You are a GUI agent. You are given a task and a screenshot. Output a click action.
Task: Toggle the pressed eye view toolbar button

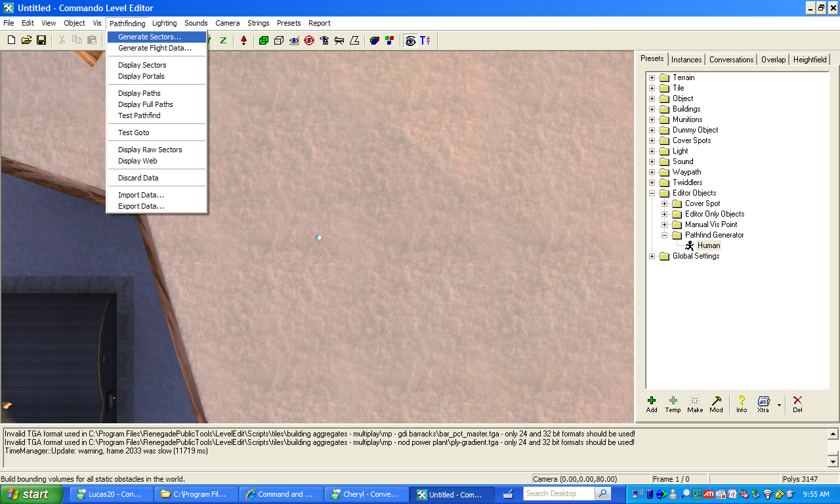(410, 40)
